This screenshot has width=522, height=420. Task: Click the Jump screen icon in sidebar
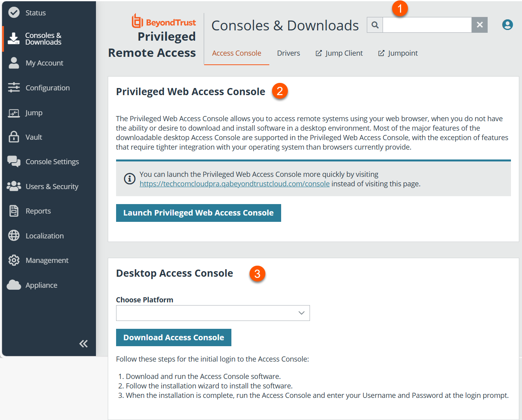tap(14, 113)
